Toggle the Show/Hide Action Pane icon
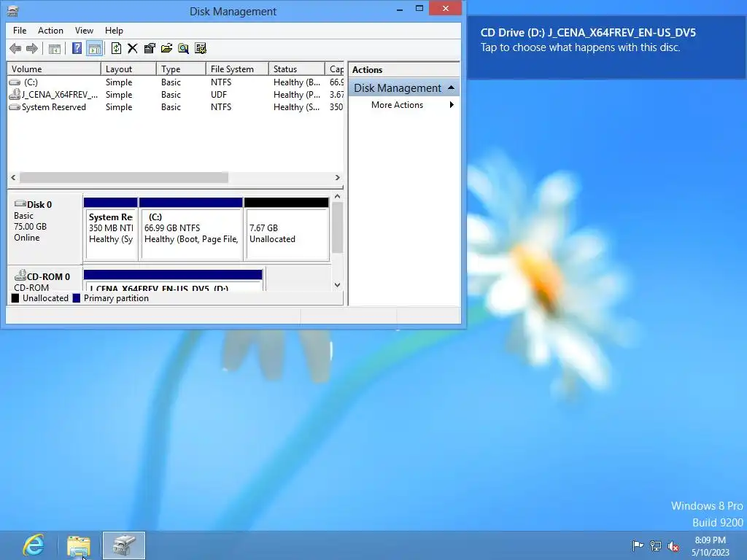Image resolution: width=747 pixels, height=560 pixels. (x=94, y=49)
